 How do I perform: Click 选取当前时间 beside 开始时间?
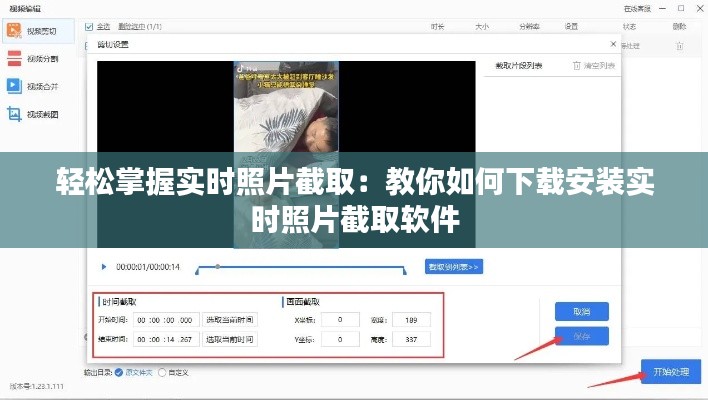pyautogui.click(x=230, y=320)
